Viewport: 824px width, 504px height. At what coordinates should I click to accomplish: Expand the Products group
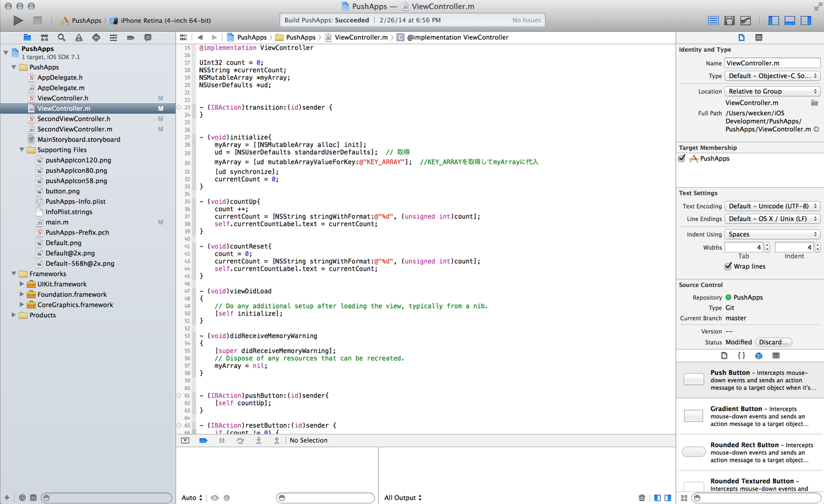coord(14,315)
